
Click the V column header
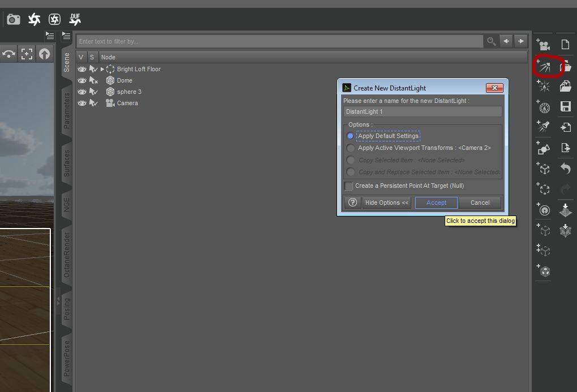tap(81, 57)
